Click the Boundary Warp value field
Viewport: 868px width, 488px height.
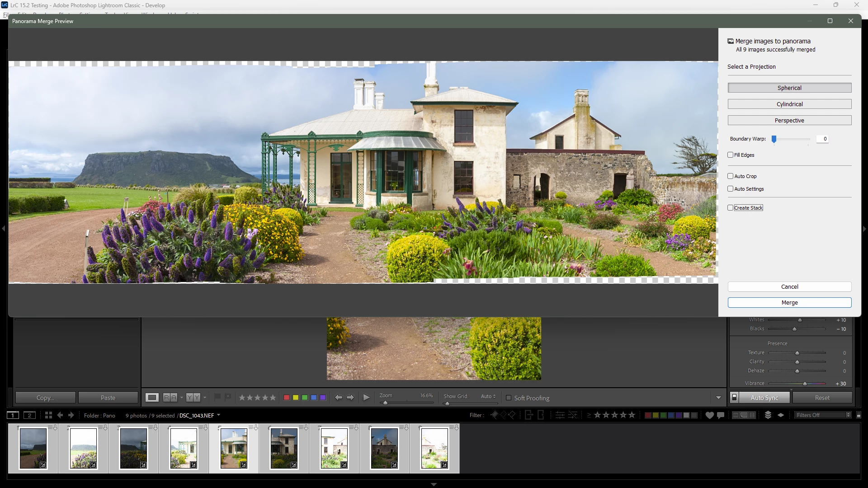823,139
